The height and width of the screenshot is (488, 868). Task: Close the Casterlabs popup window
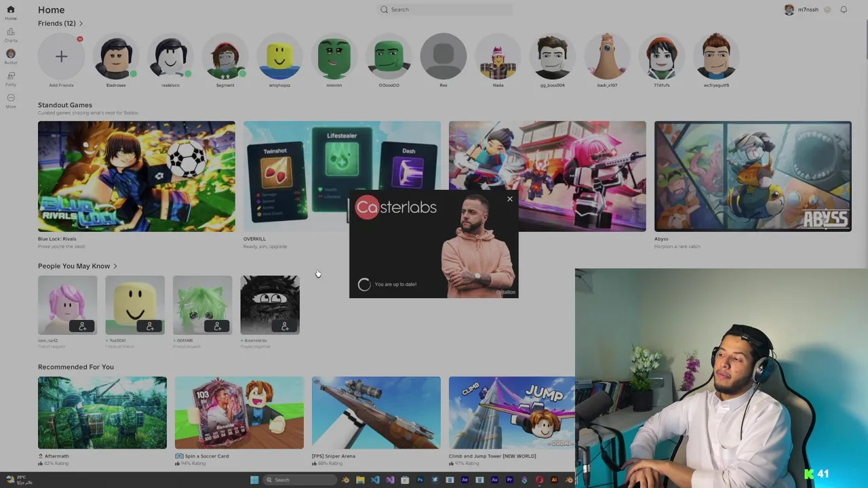[510, 199]
